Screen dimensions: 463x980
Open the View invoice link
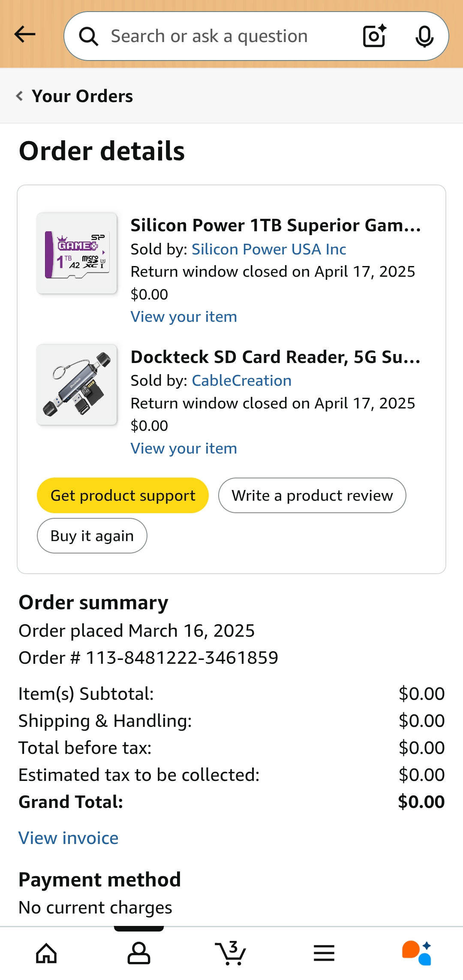click(69, 838)
